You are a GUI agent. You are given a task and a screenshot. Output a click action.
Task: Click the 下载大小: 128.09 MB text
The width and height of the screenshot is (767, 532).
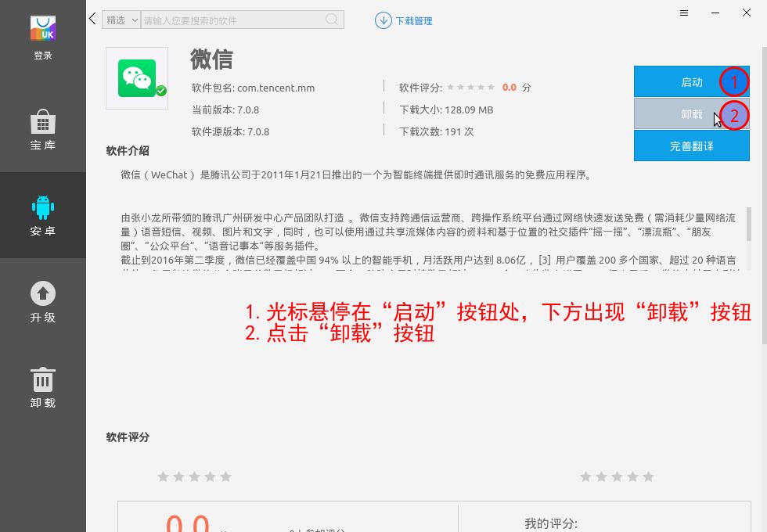446,110
